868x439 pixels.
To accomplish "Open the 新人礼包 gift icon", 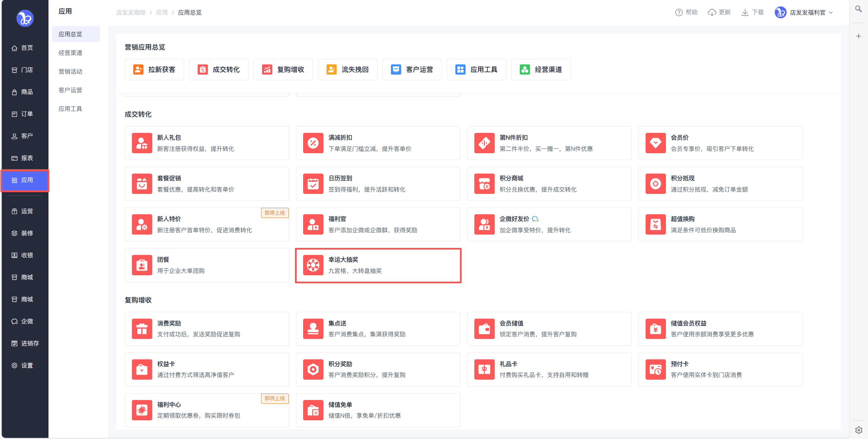I will (x=142, y=143).
